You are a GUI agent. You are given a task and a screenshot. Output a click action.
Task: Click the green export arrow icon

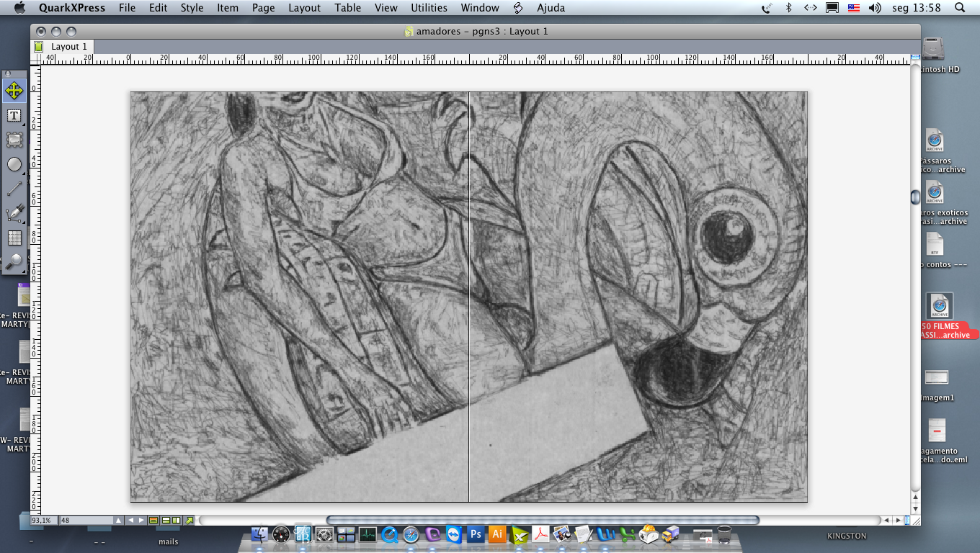pos(189,520)
